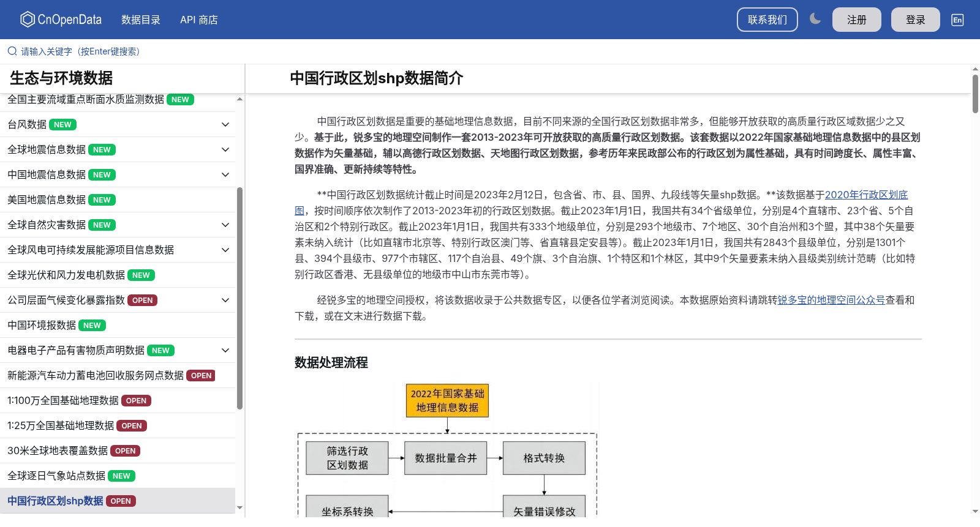Click the sidebar scroll-up arrow
The image size is (980, 527).
[x=239, y=99]
